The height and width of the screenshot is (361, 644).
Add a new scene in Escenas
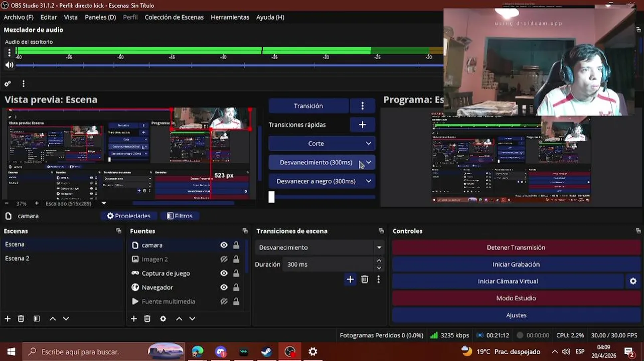point(8,319)
